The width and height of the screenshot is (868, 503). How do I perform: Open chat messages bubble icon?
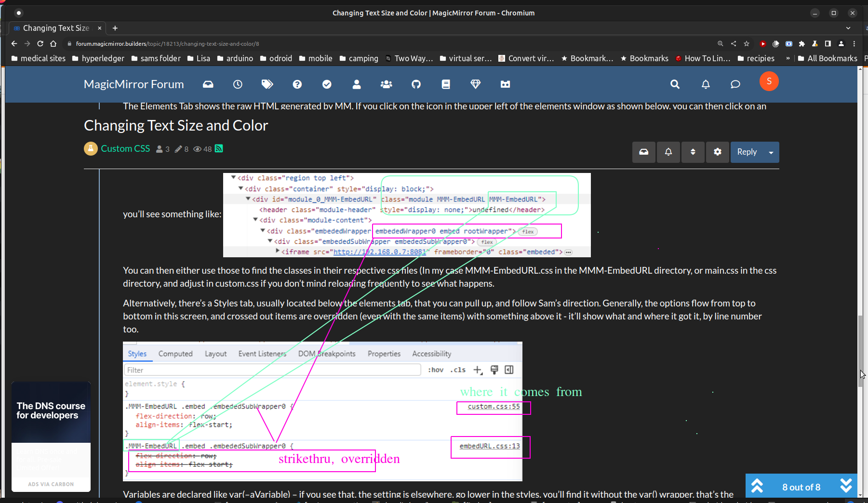735,84
